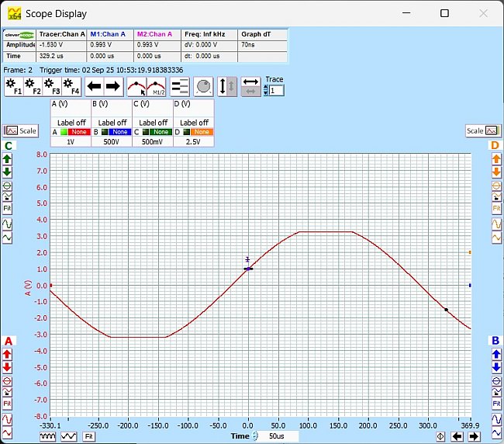Image resolution: width=504 pixels, height=444 pixels.
Task: Click the right Scale button
Action: [483, 130]
